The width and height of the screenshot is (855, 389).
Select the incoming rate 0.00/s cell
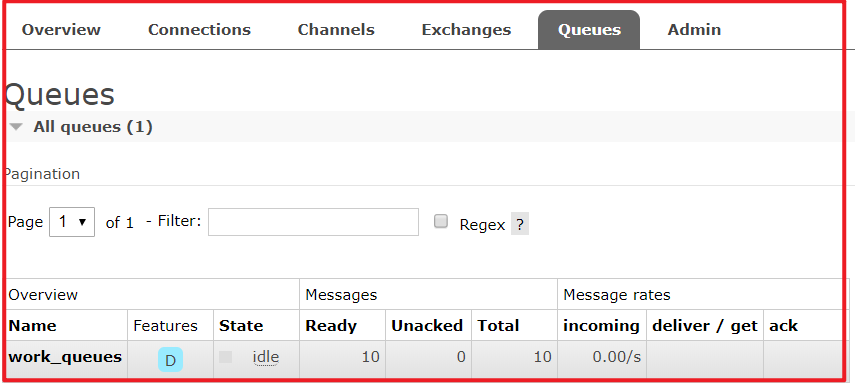(602, 360)
